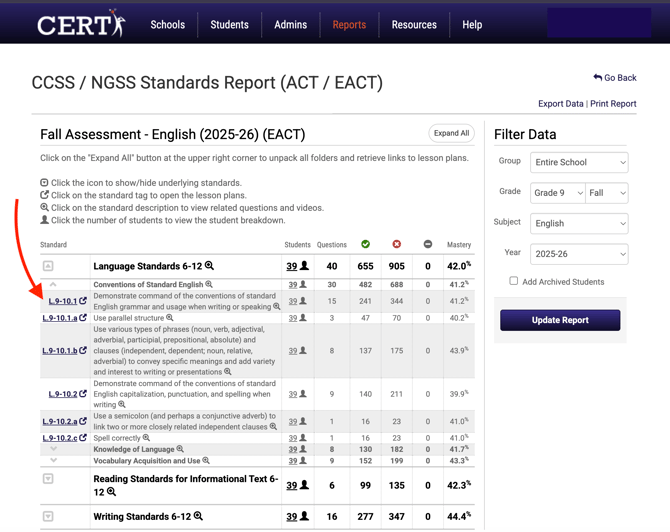Open the Students menu
The width and height of the screenshot is (670, 532).
229,25
